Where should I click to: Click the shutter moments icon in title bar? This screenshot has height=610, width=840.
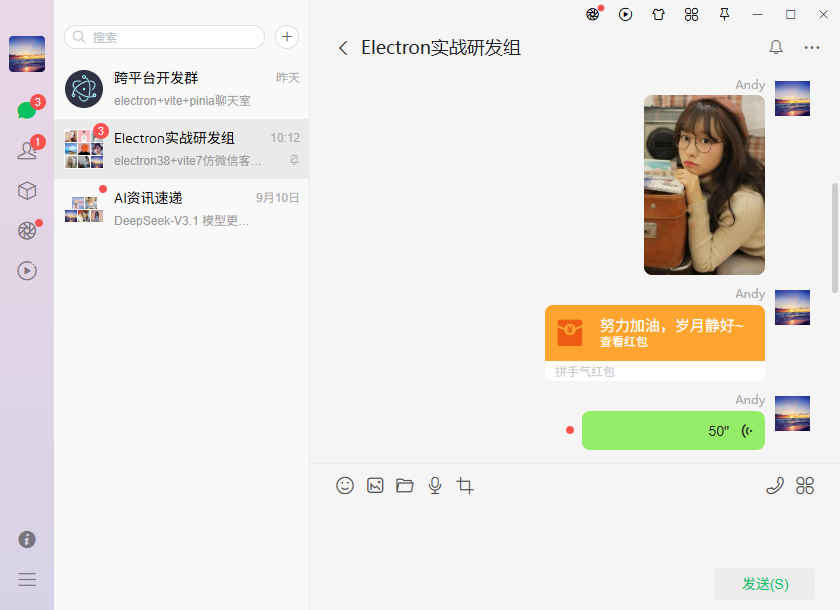[x=592, y=14]
